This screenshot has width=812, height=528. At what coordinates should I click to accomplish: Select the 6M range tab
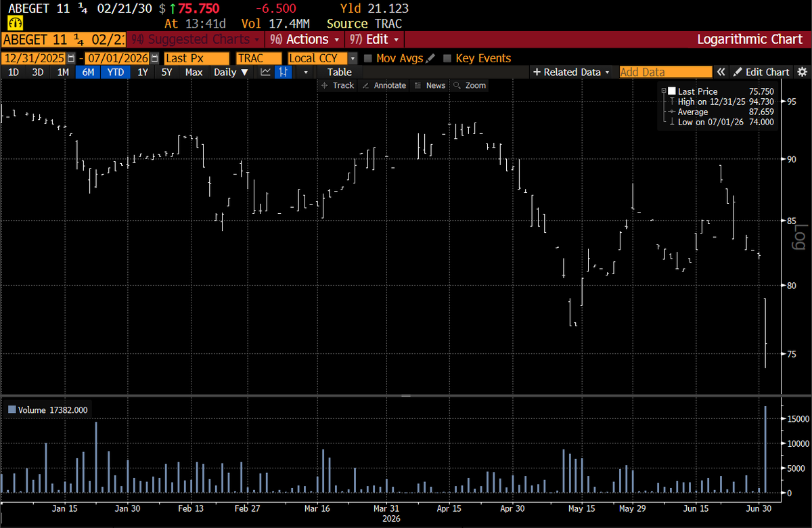pos(88,72)
